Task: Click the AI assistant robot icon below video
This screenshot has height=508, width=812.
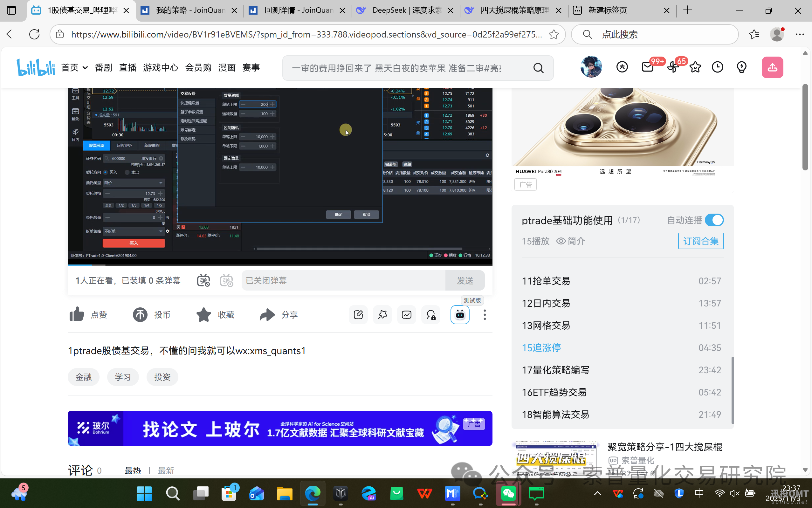Action: click(460, 314)
